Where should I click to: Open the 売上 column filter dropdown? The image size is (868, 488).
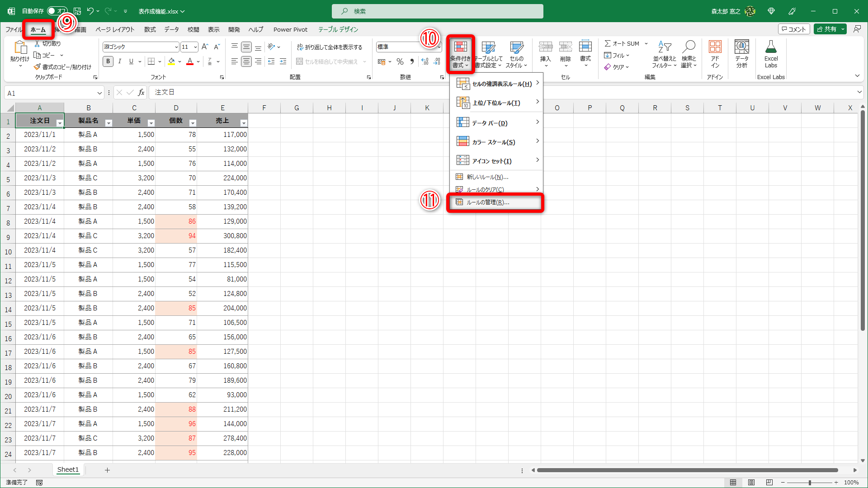(x=244, y=123)
